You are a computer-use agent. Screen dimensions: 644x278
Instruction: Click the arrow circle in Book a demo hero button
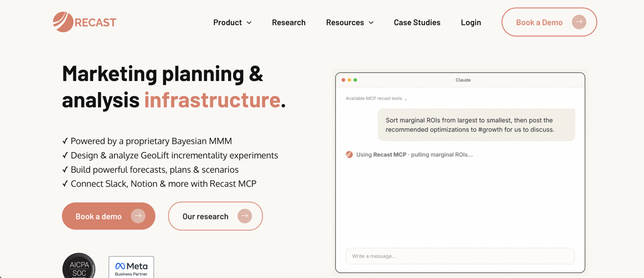pos(138,216)
